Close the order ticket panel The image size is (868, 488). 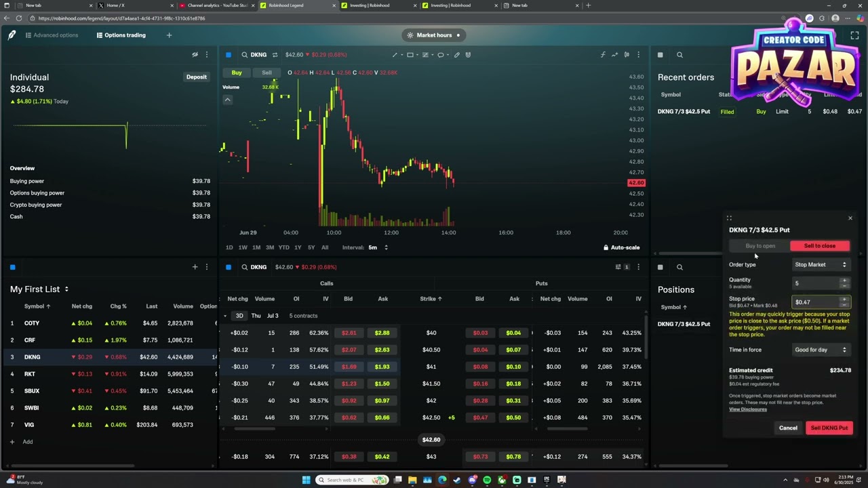coord(850,218)
